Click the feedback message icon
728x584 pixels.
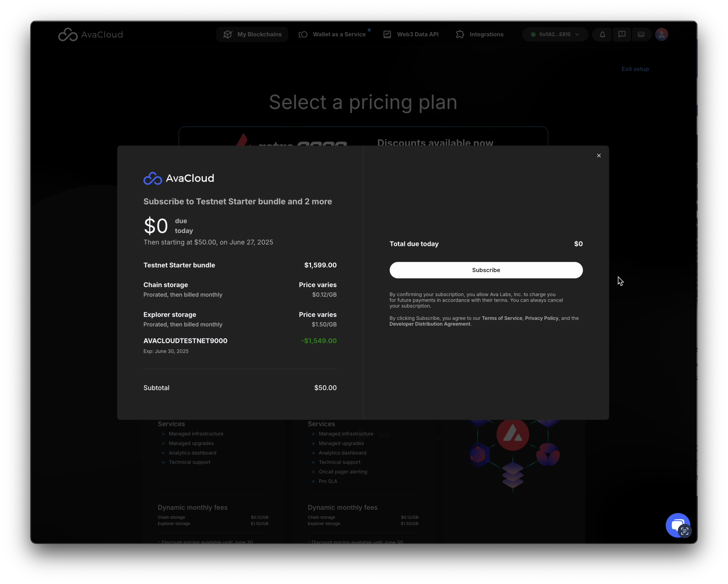tap(622, 34)
